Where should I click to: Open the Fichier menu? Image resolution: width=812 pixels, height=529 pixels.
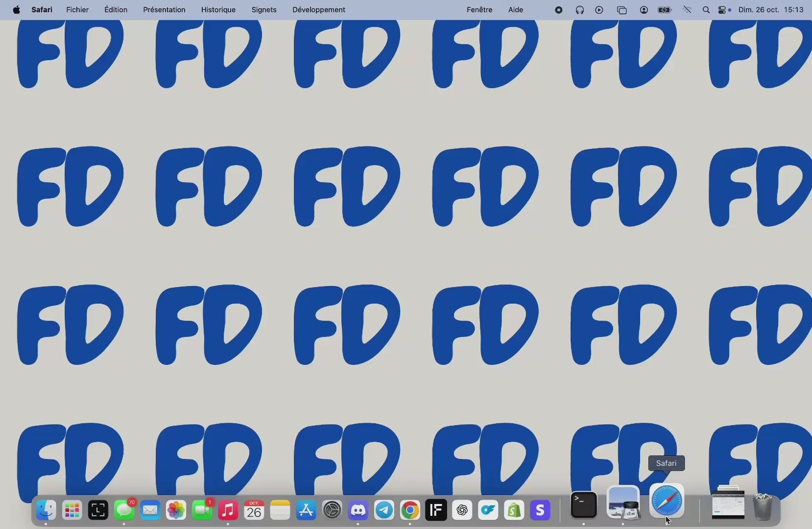pyautogui.click(x=77, y=10)
